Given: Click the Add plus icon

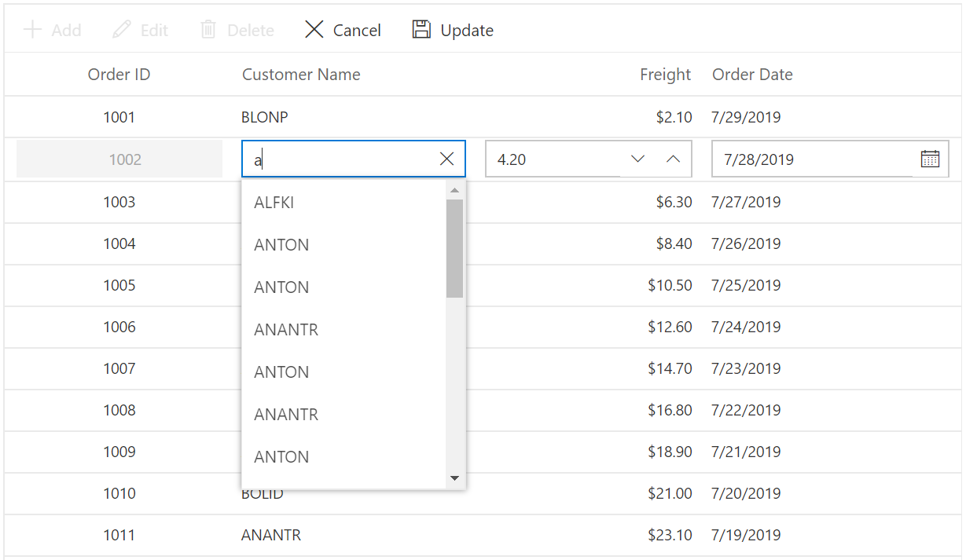Looking at the screenshot, I should click(x=32, y=30).
